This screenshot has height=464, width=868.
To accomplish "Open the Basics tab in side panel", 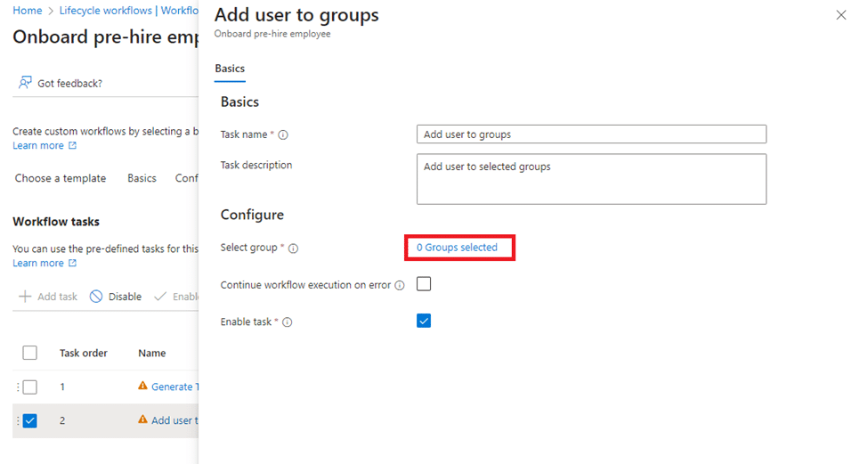I will tap(230, 69).
